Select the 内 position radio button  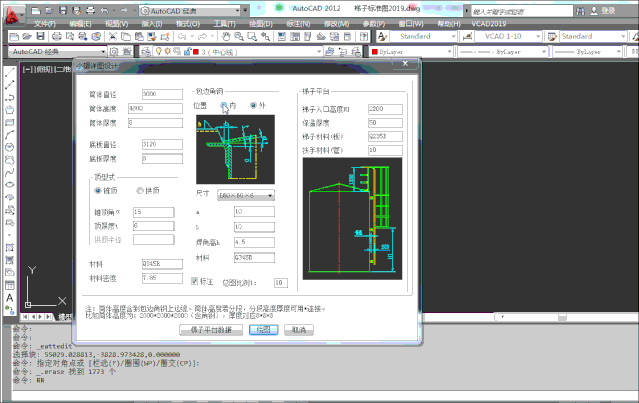(225, 105)
